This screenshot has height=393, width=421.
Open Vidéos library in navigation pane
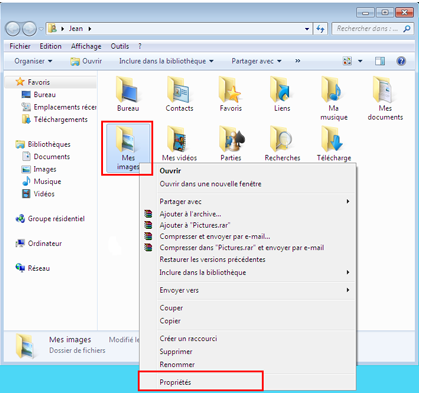pos(38,194)
